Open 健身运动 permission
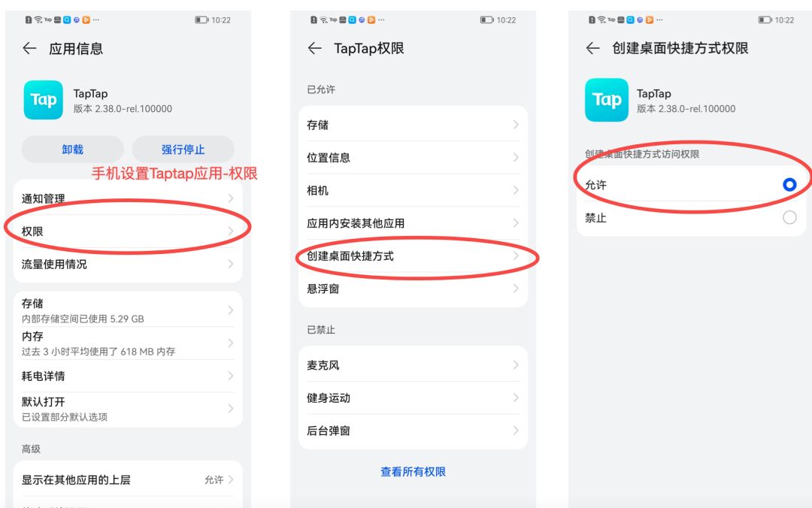Image resolution: width=812 pixels, height=508 pixels. point(413,398)
